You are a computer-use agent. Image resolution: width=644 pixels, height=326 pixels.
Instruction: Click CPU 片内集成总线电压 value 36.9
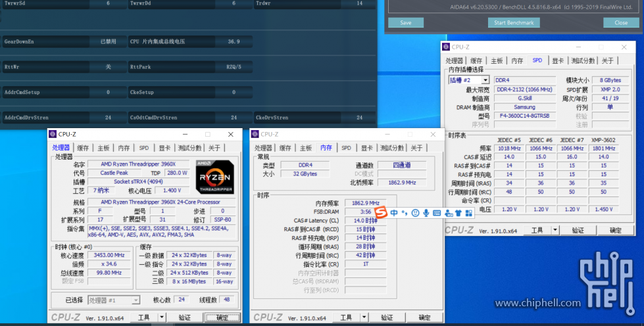[x=234, y=41]
